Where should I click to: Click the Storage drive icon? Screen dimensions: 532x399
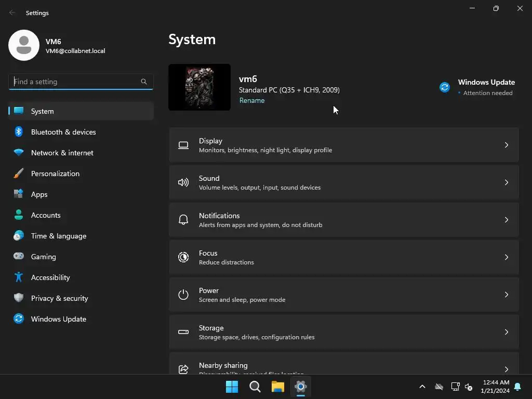183,332
